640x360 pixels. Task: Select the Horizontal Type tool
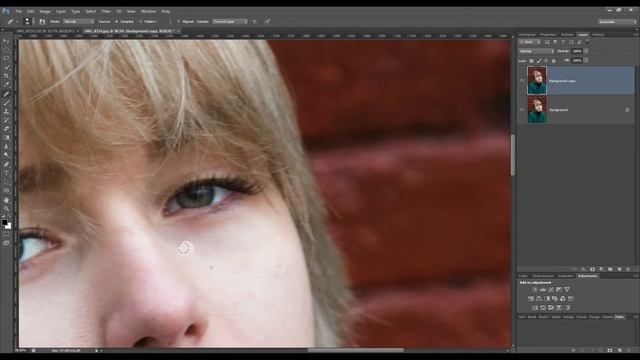[6, 173]
